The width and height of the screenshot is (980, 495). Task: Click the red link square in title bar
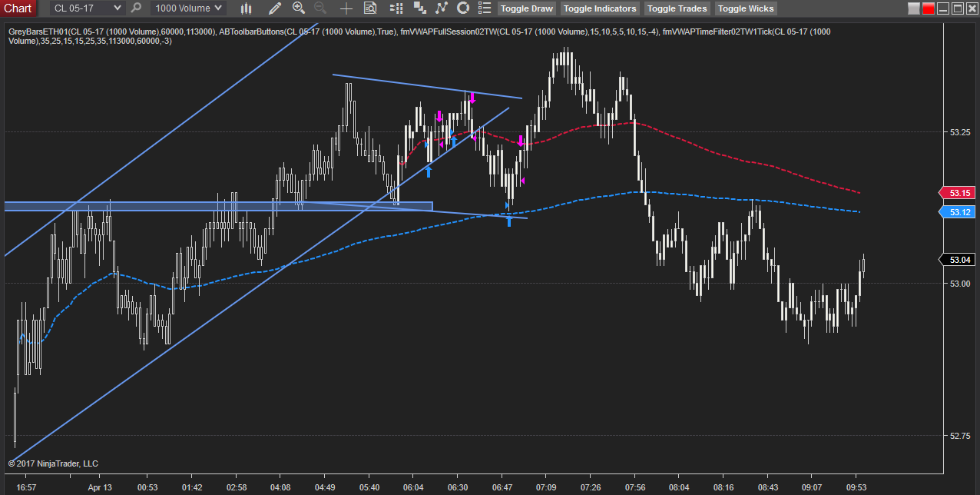(x=929, y=9)
